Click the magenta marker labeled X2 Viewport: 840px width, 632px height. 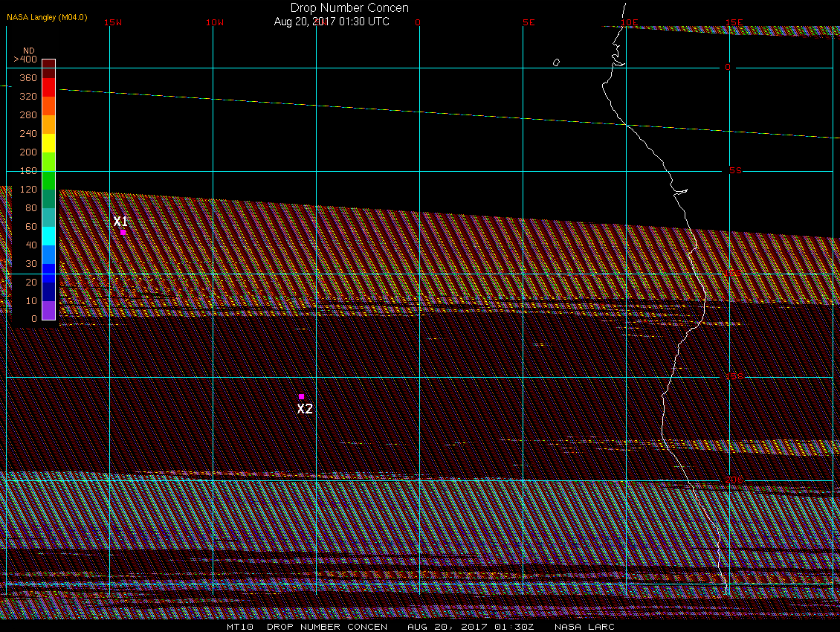(301, 397)
